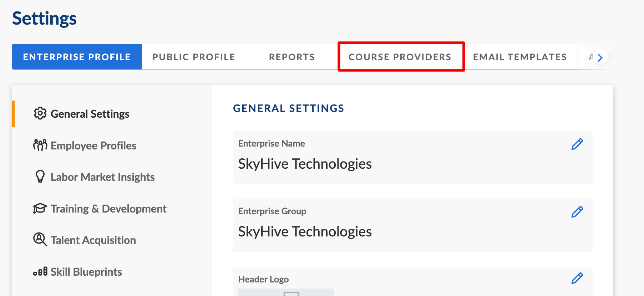Switch to the Enterprise Profile tab
Viewport: 644px width, 296px height.
[x=77, y=57]
